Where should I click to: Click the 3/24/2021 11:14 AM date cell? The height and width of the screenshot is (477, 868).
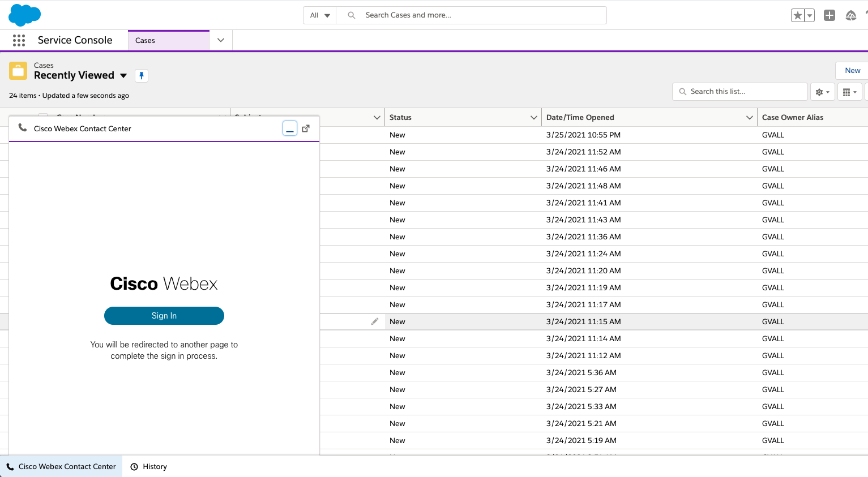coord(583,339)
